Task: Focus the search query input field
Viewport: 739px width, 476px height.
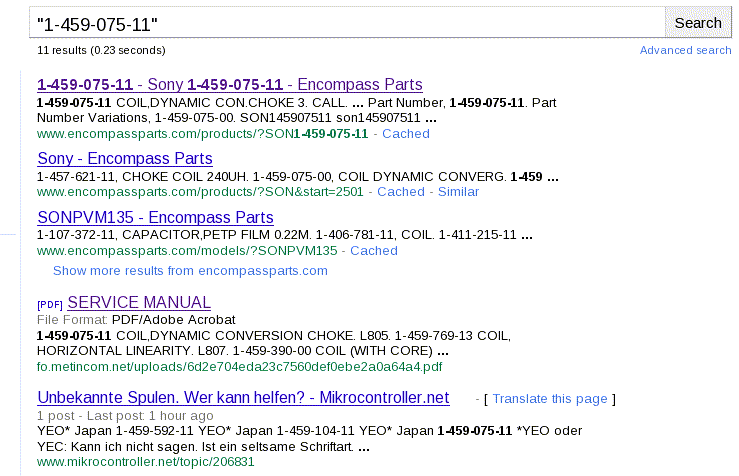Action: (347, 22)
